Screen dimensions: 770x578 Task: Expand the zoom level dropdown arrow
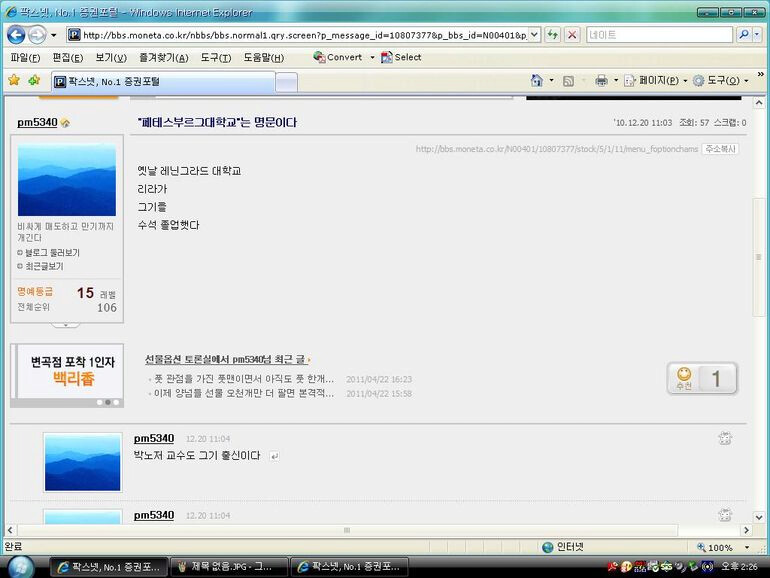(x=747, y=547)
